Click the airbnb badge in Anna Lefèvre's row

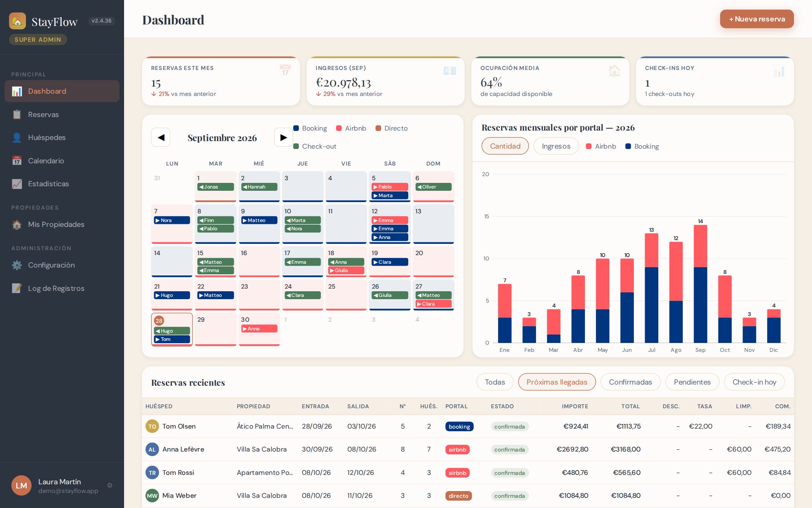[457, 450]
